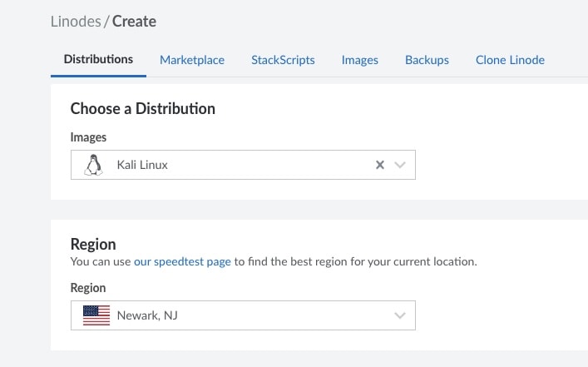Click the small Region label above dropdown
This screenshot has width=588, height=367.
tap(88, 288)
